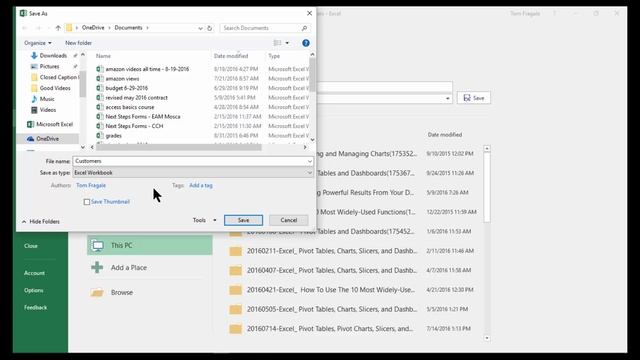Click Excel icon of amazon views file

100,78
